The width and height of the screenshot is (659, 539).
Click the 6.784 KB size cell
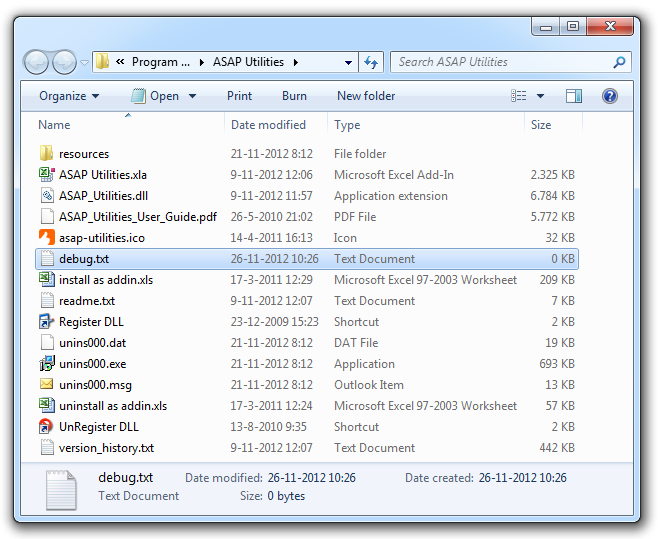[552, 196]
